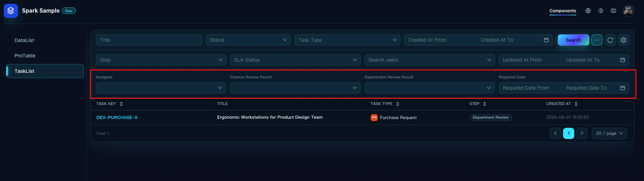Click the Department Review step tag

coord(491,118)
